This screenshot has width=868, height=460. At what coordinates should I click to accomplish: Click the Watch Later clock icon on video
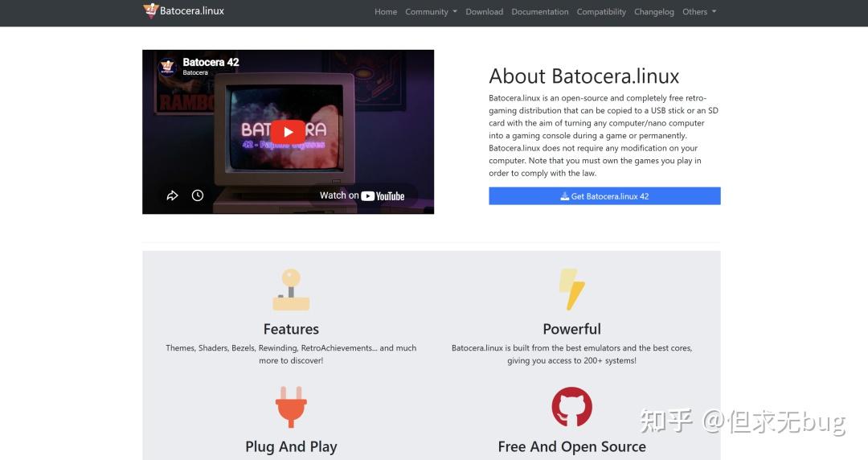click(x=198, y=195)
